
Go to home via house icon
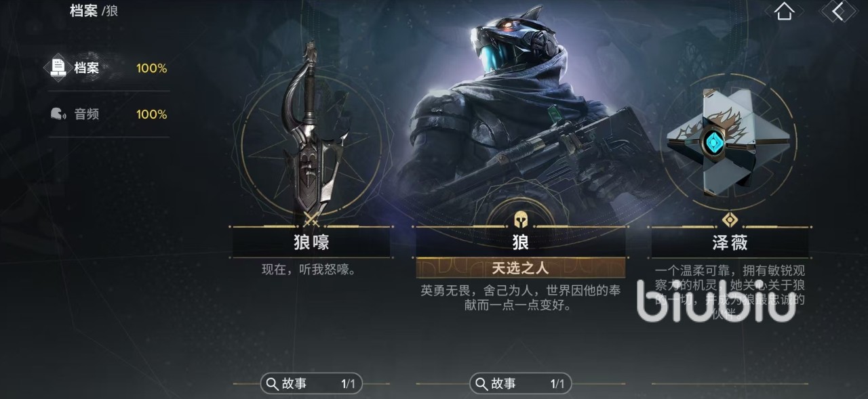pos(784,11)
